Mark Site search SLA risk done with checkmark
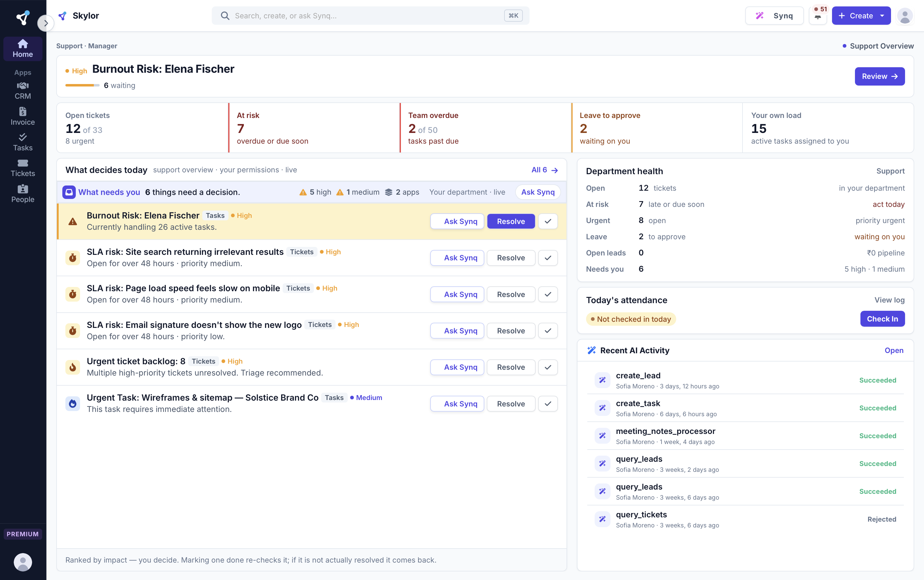 (548, 258)
